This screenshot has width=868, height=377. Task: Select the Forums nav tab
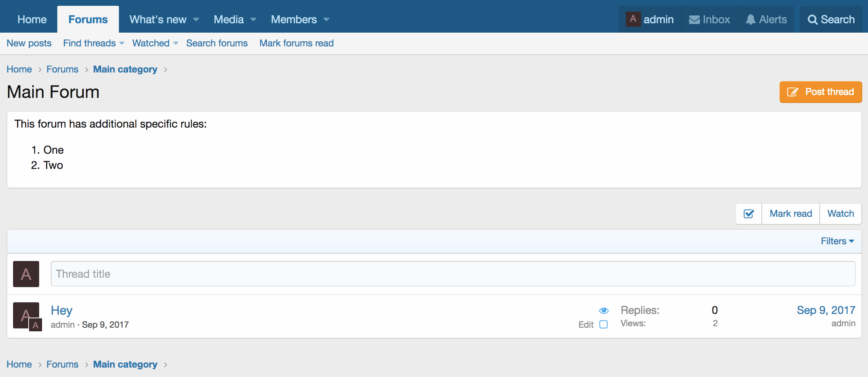click(x=88, y=20)
